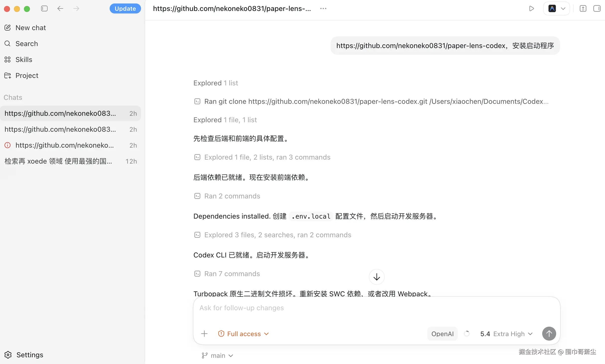Viewport: 605px width, 364px height.
Task: Jump to bottom with down-arrow button
Action: (x=377, y=277)
